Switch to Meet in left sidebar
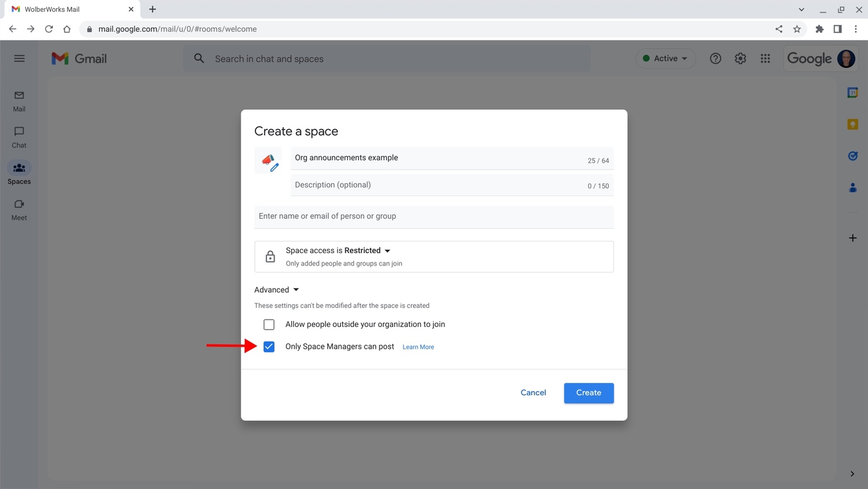 (19, 210)
